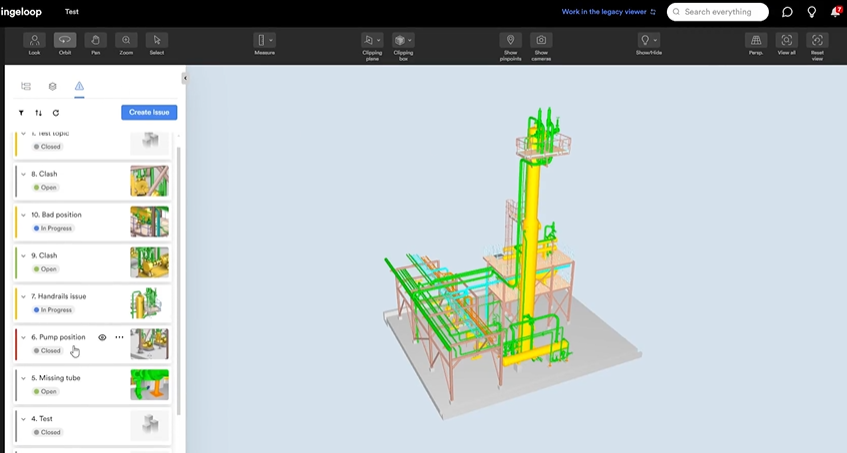Open thumbnail of 5. Missing tube

[150, 384]
